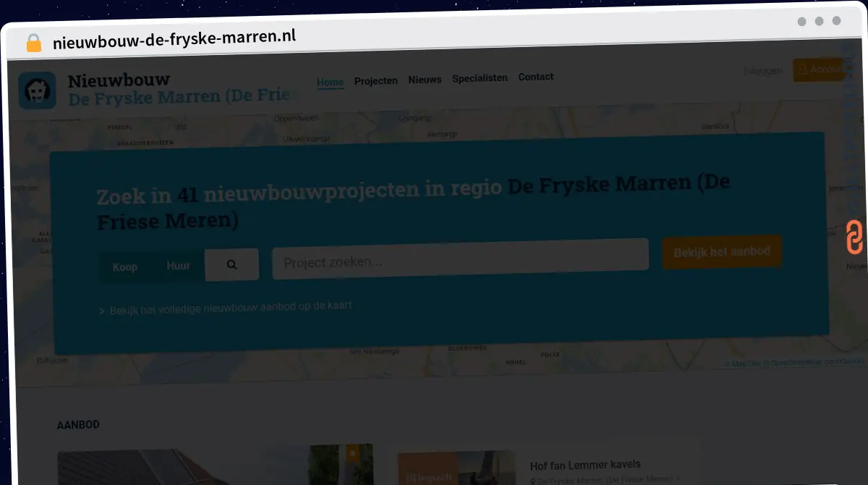Click the orange chain link icon

(x=854, y=237)
